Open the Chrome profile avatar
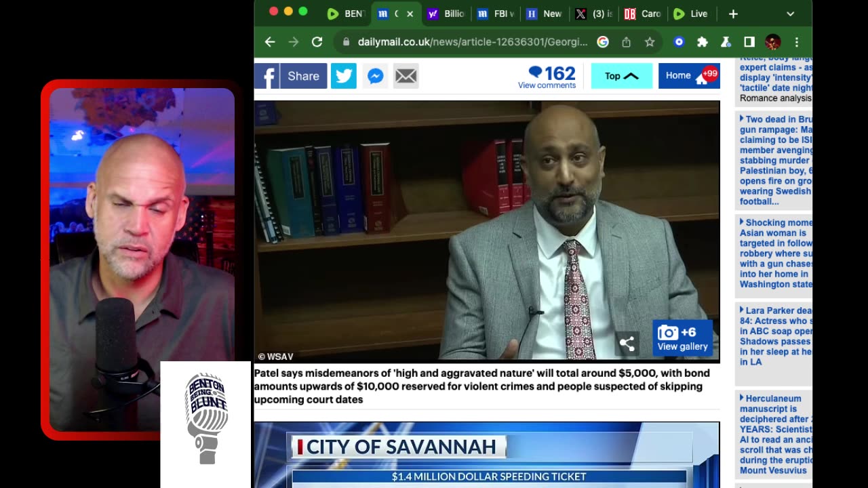Screen dimensions: 868x488 pyautogui.click(x=773, y=42)
